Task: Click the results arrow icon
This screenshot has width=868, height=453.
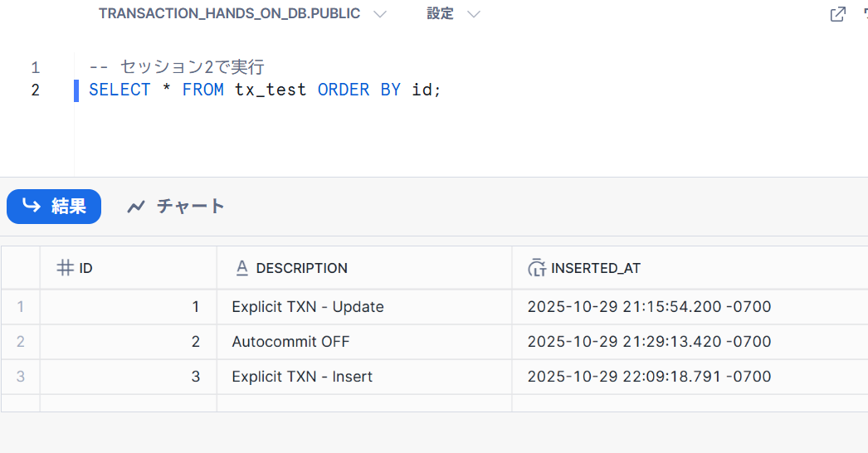Action: click(x=32, y=206)
